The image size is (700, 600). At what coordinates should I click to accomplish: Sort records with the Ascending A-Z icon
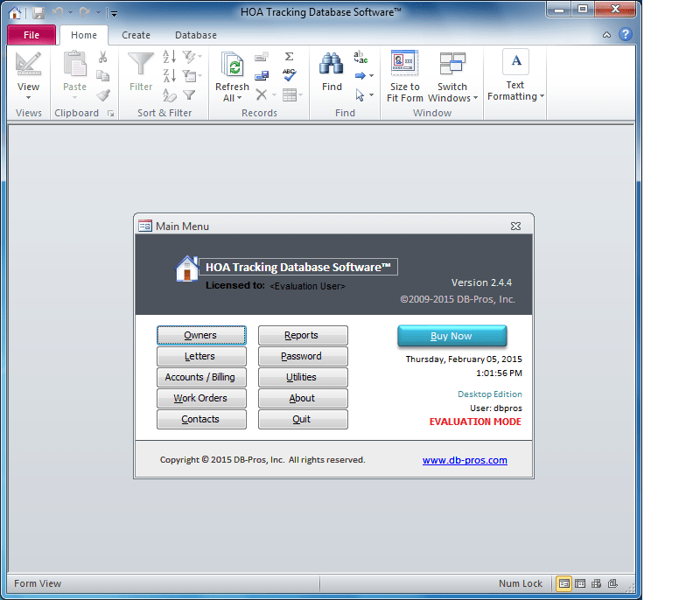coord(168,55)
